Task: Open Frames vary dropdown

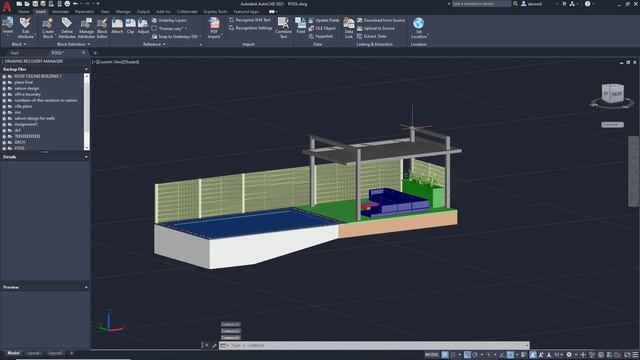Action: [169, 28]
